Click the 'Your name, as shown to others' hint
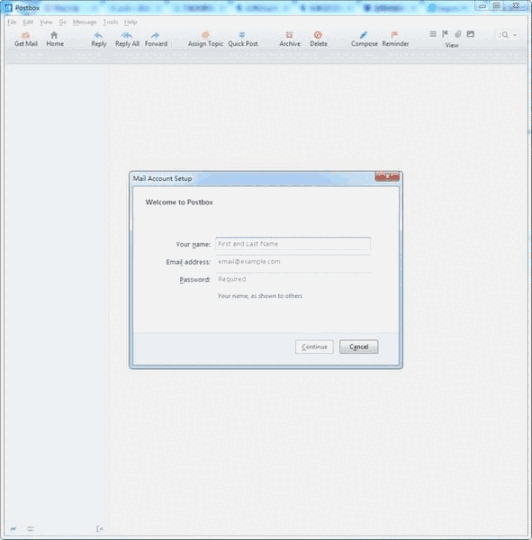The image size is (532, 540). tap(260, 296)
